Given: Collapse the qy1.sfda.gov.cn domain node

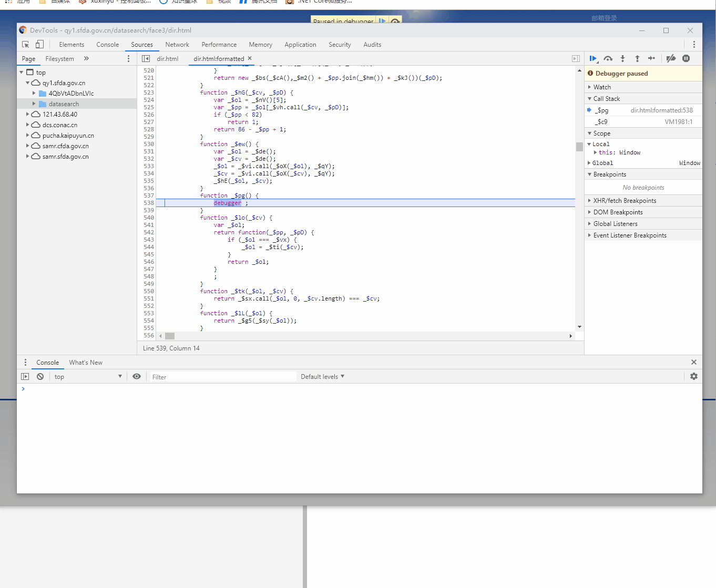Looking at the screenshot, I should click(27, 83).
